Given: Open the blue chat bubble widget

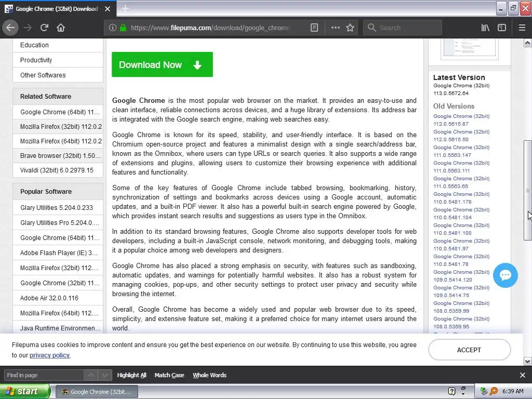Looking at the screenshot, I should 505,275.
